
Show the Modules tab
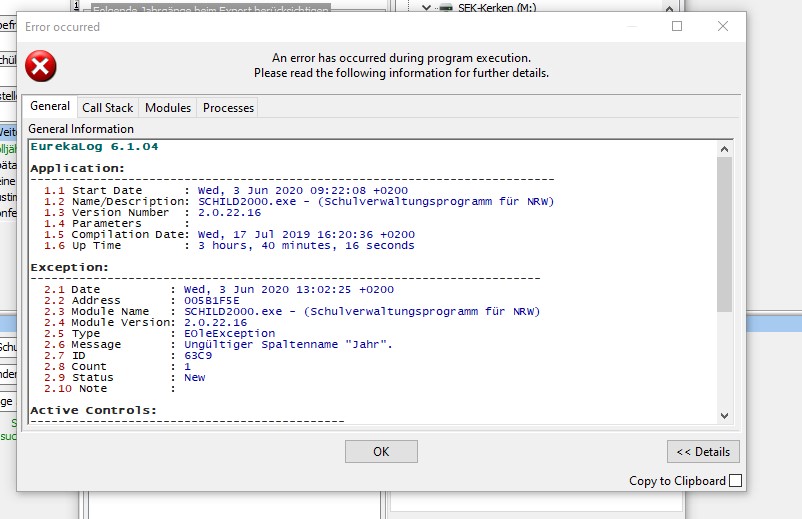click(x=168, y=108)
